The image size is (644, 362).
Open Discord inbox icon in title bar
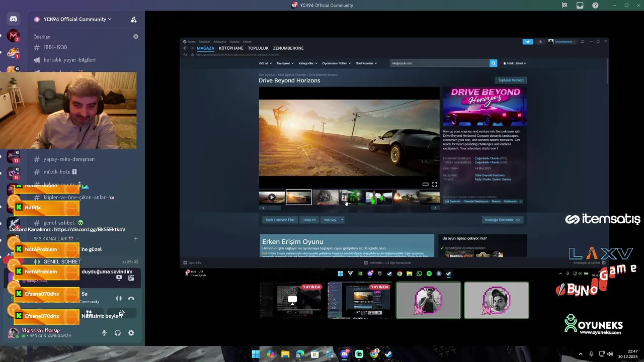coord(580,6)
